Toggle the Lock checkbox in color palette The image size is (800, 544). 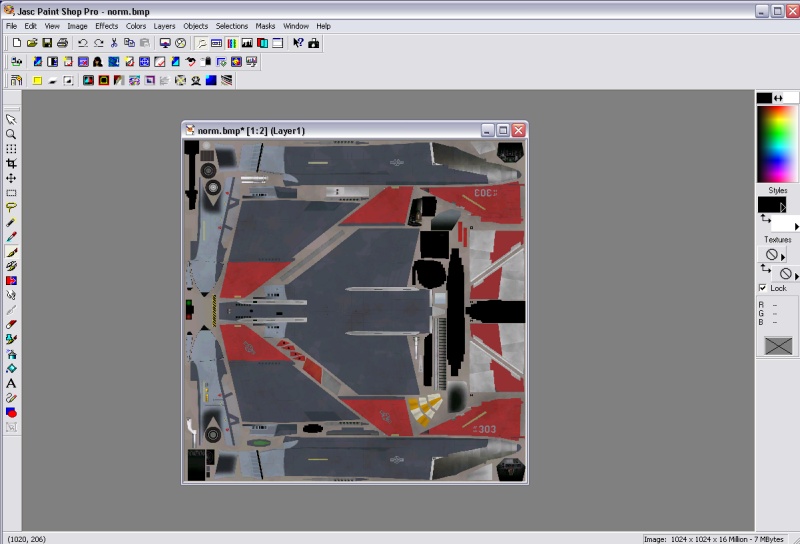coord(763,288)
